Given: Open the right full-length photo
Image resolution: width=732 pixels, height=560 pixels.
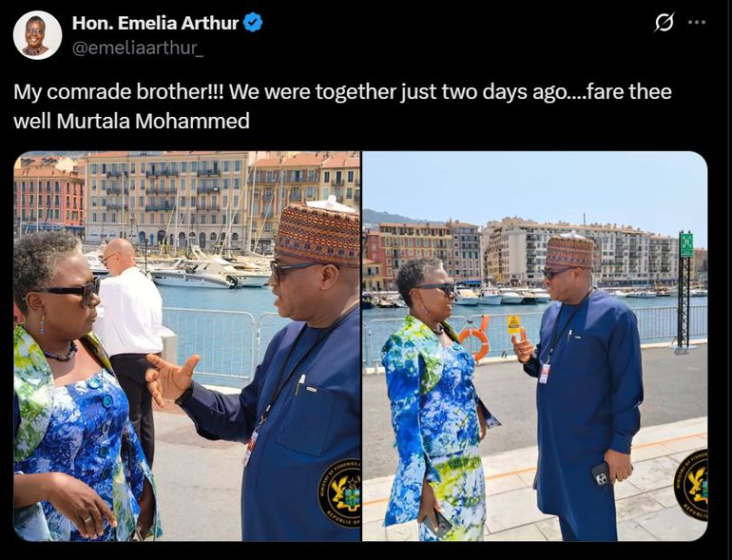Looking at the screenshot, I should (x=535, y=346).
